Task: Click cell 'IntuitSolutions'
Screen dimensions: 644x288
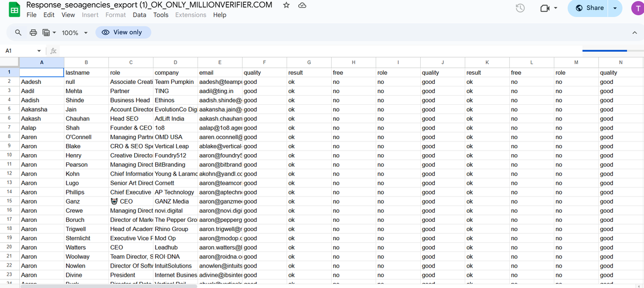Action: (175, 266)
